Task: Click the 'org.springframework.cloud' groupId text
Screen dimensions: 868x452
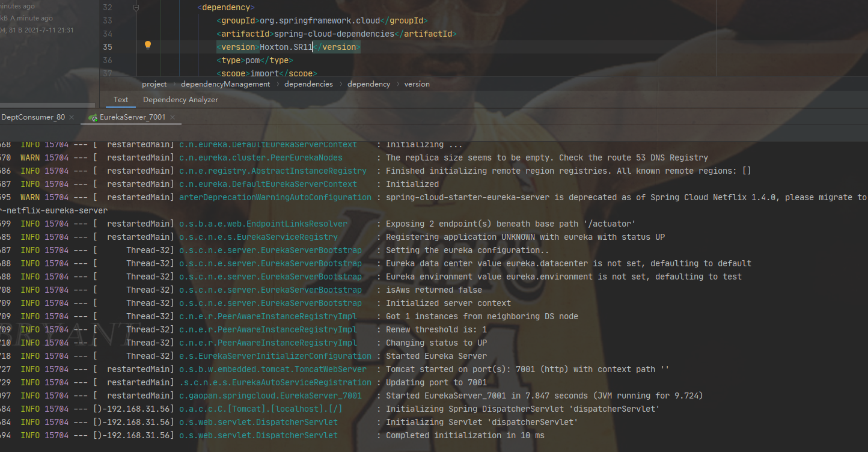Action: 320,21
